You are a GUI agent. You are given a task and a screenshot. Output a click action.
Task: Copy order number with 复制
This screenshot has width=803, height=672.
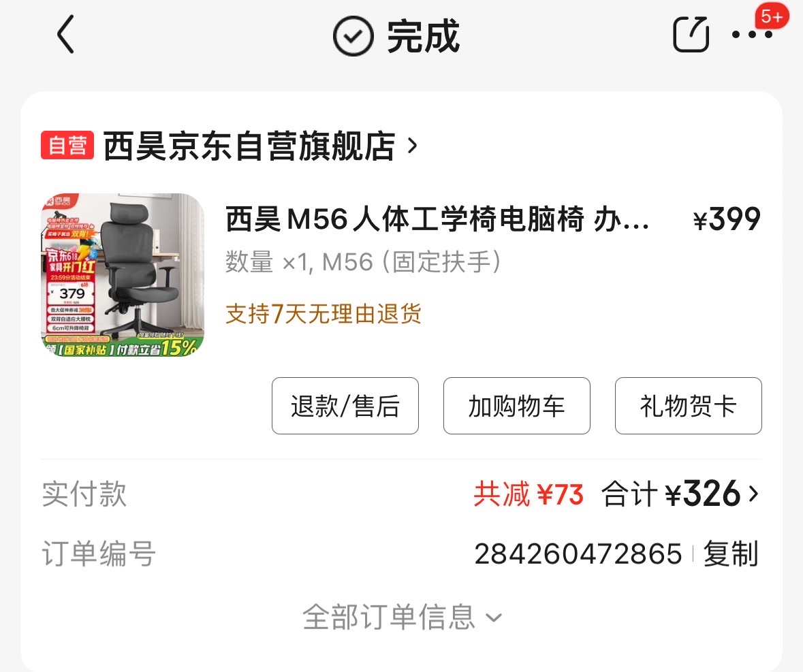(731, 554)
